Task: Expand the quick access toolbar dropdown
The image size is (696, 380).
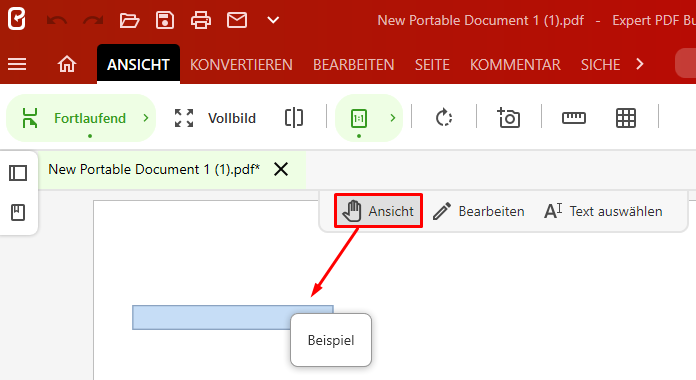Action: [273, 20]
